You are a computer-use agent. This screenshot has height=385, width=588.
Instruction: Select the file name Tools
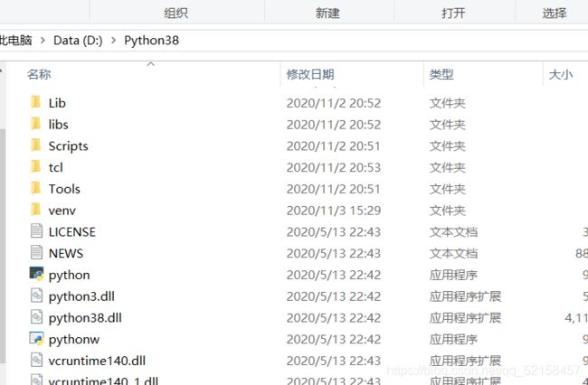64,188
